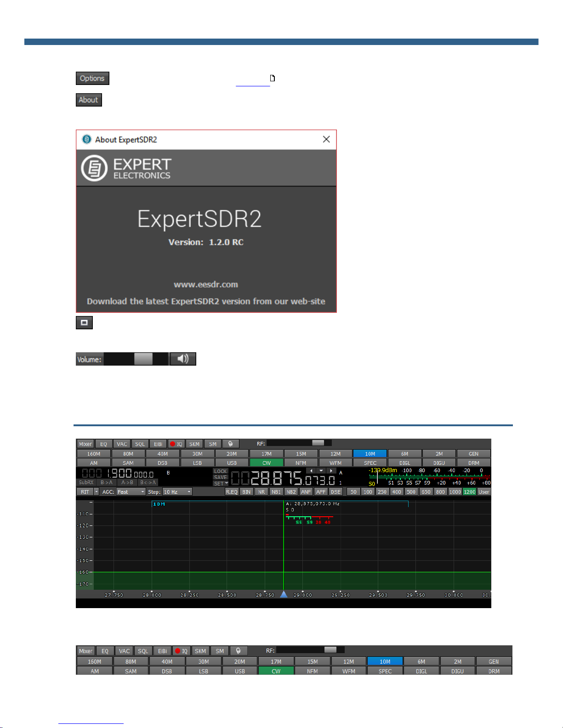The height and width of the screenshot is (728, 563).
Task: Toggle EQ in the full receiver window
Action: coord(103,444)
